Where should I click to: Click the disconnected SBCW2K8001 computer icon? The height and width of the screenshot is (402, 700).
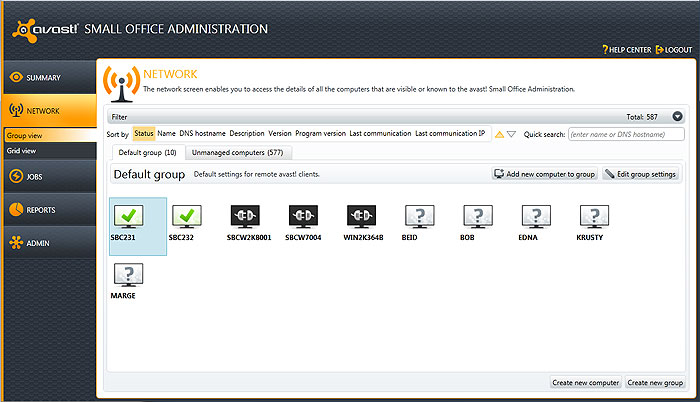246,216
